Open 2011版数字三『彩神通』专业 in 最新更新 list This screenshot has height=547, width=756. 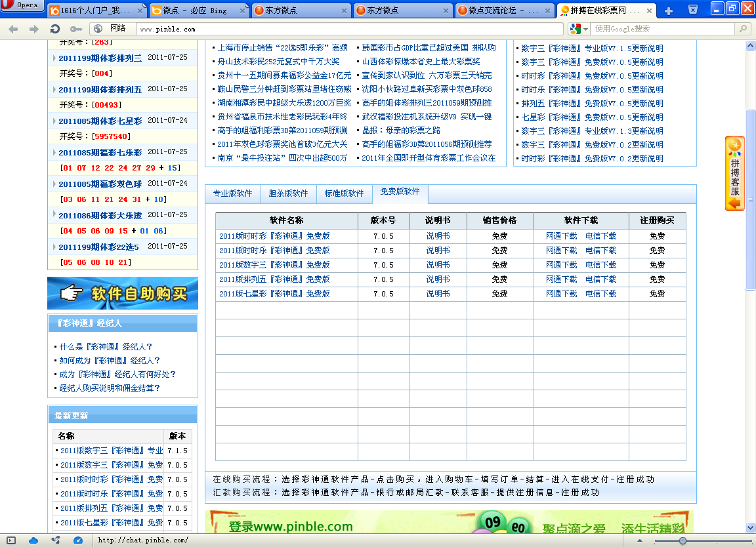[112, 451]
